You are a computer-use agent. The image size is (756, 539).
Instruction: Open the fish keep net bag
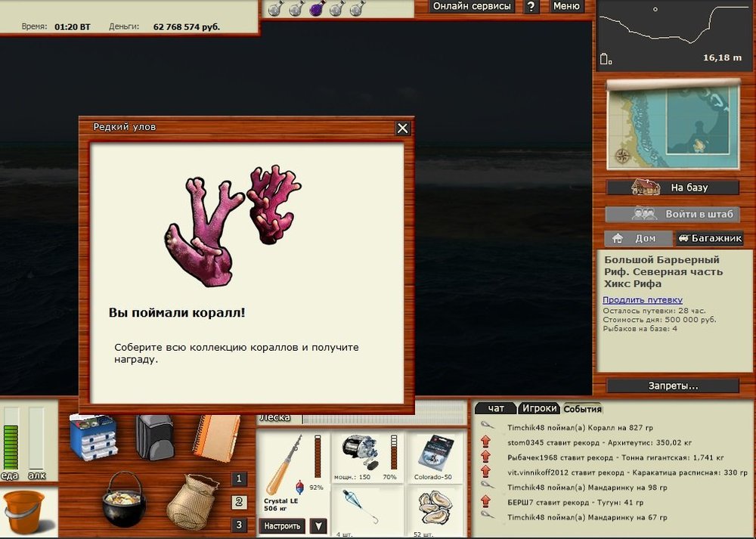tap(191, 501)
